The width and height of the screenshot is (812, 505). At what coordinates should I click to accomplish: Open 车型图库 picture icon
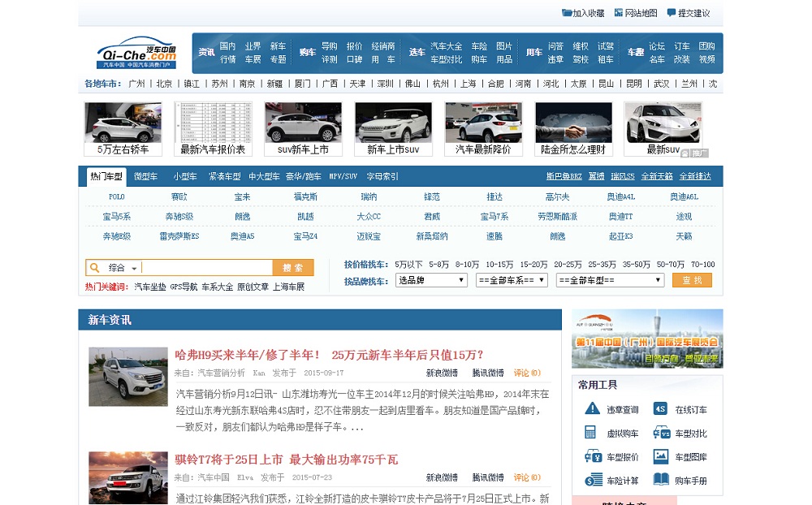pyautogui.click(x=661, y=456)
